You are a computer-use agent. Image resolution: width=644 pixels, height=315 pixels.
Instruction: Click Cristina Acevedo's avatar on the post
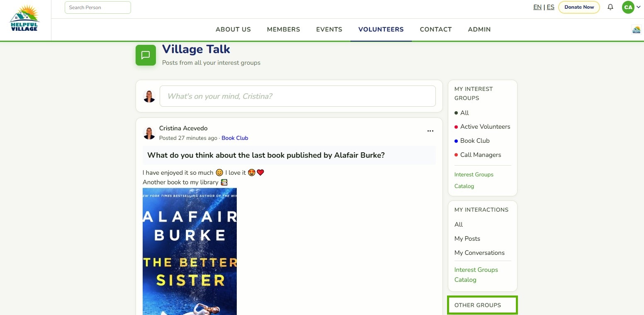[149, 133]
